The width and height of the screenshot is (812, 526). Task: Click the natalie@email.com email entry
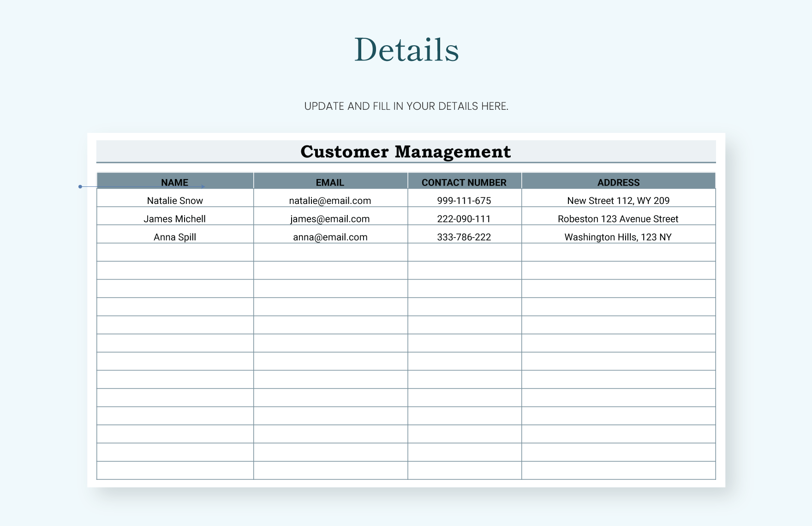pos(329,200)
